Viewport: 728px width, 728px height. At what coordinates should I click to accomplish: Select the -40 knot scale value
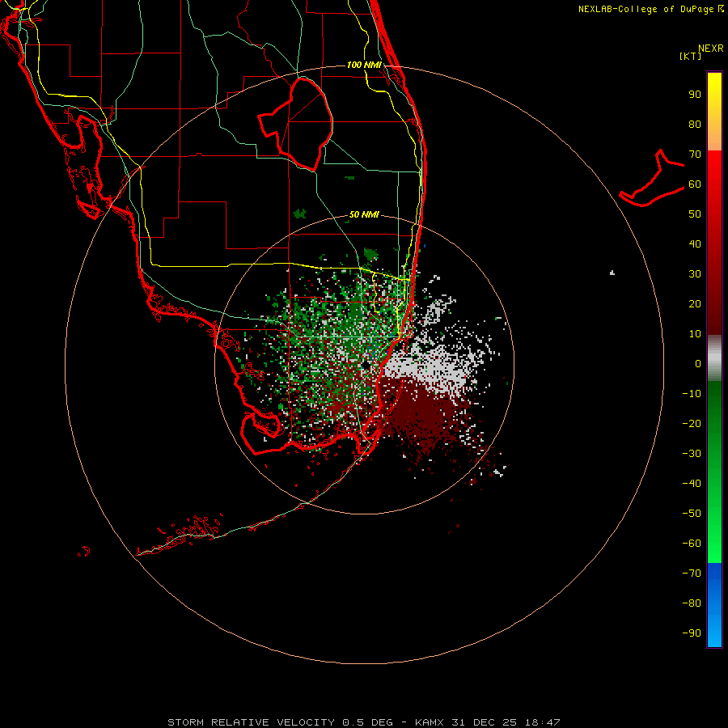[x=692, y=484]
